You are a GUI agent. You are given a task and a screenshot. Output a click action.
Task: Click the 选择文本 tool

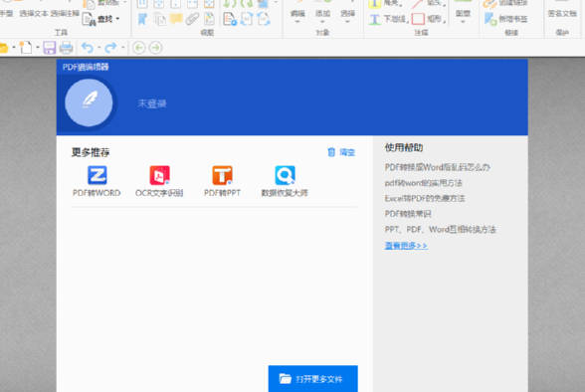[34, 13]
